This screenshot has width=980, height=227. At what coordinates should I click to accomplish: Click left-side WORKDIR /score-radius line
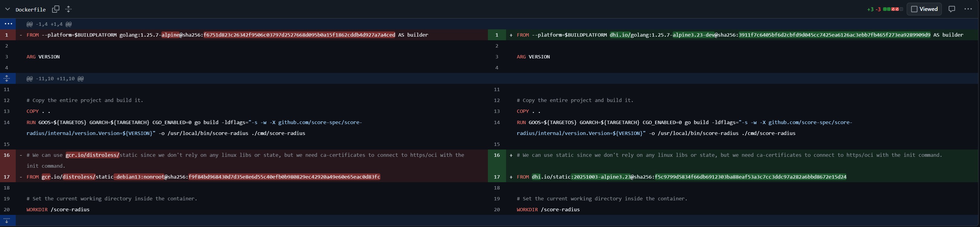pos(58,209)
